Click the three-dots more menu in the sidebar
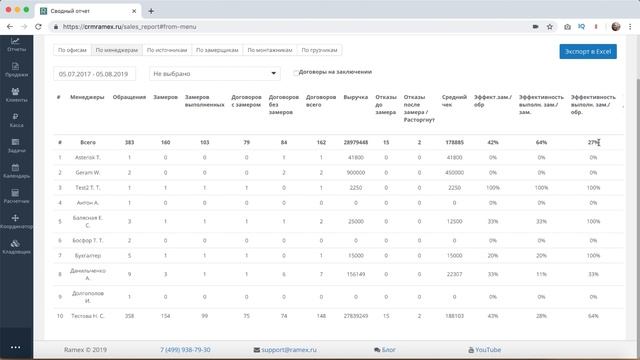 (16, 347)
